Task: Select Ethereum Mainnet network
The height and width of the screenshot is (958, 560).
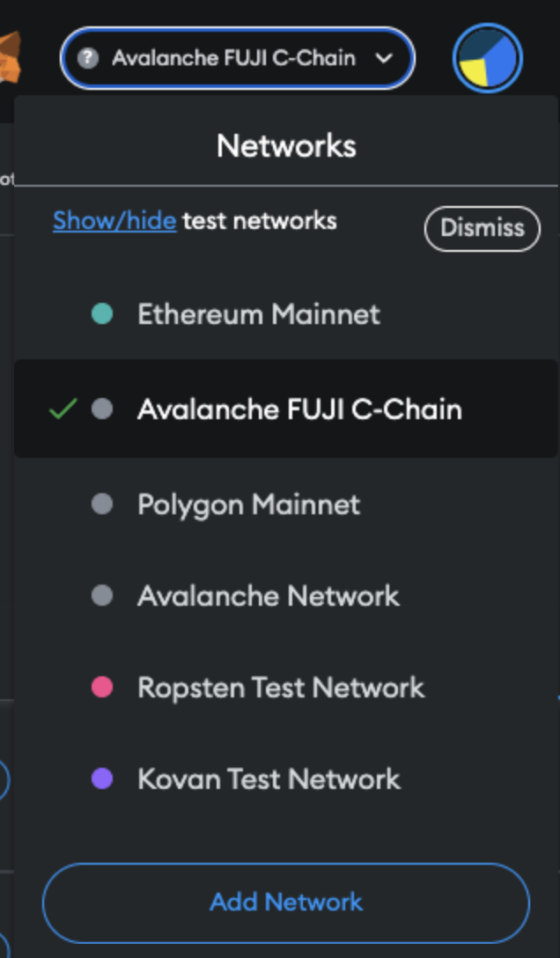Action: click(286, 314)
